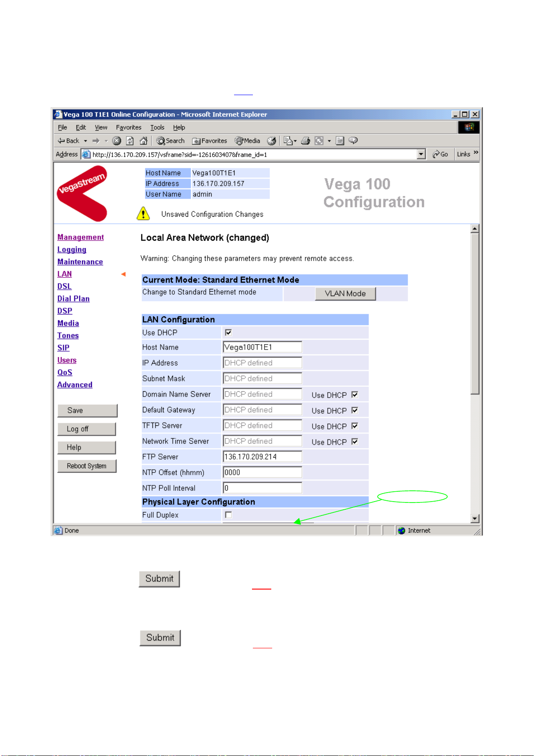
Task: Expand the address bar URL dropdown
Action: point(421,154)
